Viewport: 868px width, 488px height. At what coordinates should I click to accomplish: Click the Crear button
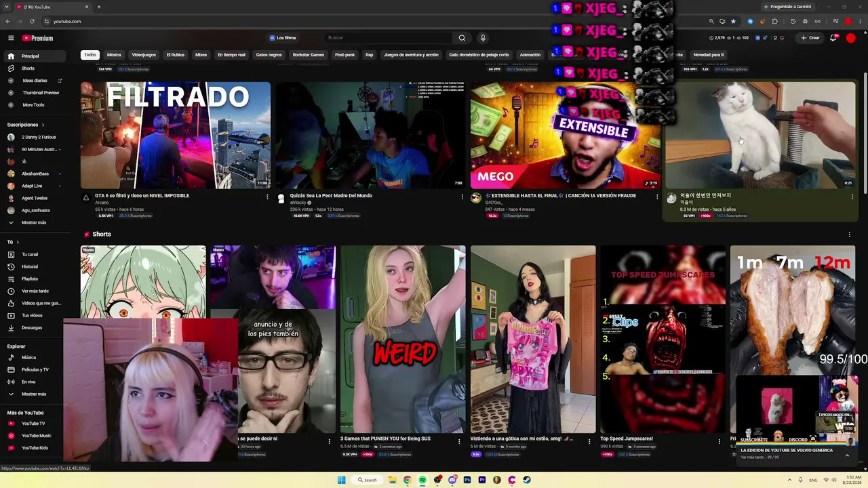click(x=810, y=38)
